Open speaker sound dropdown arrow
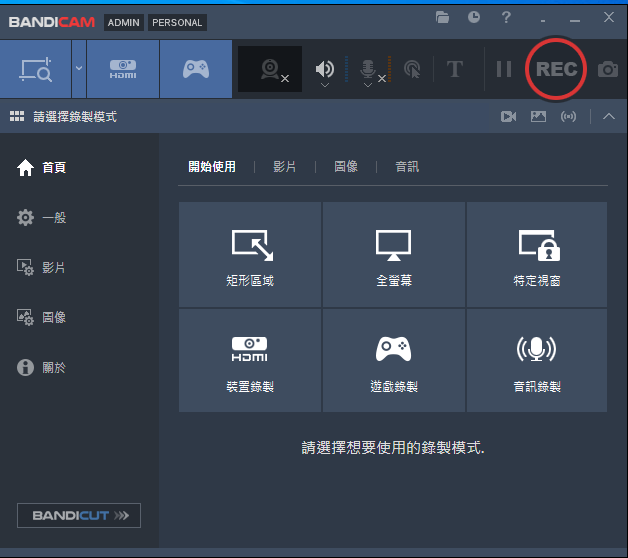This screenshot has height=558, width=628. click(x=325, y=86)
